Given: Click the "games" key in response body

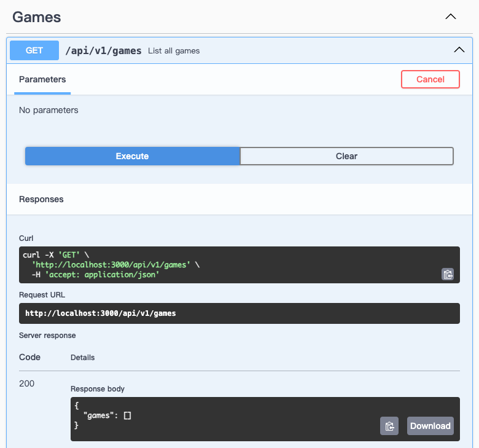Looking at the screenshot, I should click(98, 415).
